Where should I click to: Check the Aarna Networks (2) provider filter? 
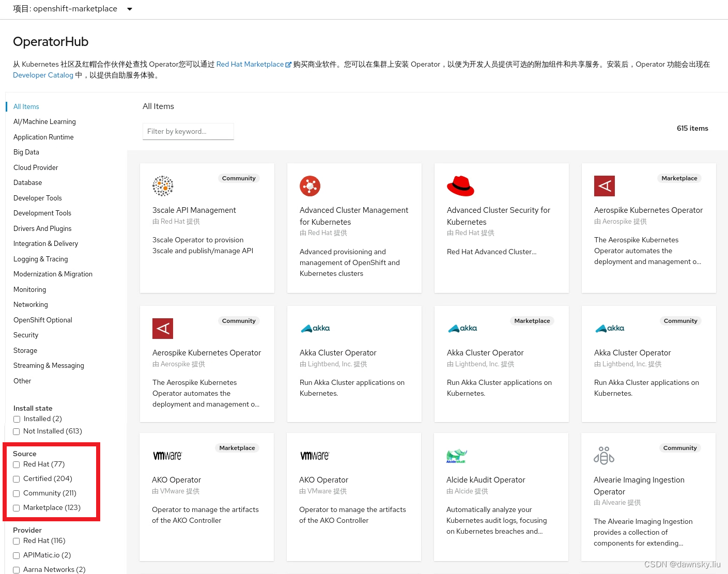click(x=17, y=570)
